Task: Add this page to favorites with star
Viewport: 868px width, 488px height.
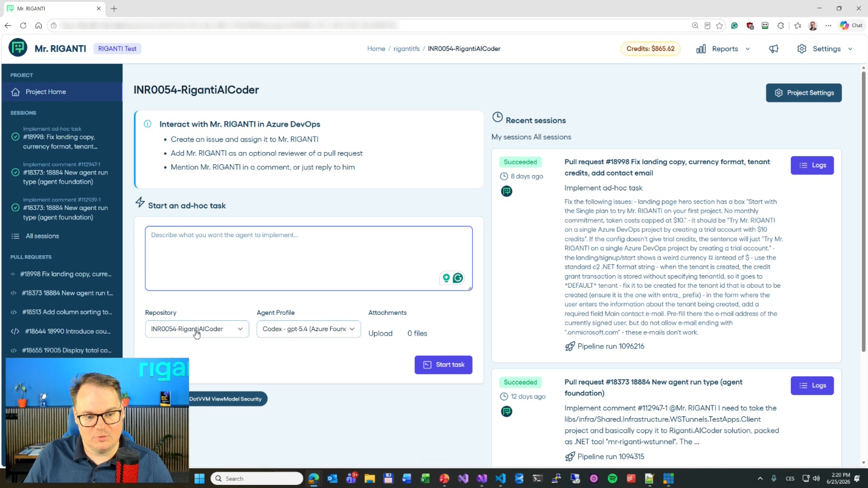Action: 720,25
